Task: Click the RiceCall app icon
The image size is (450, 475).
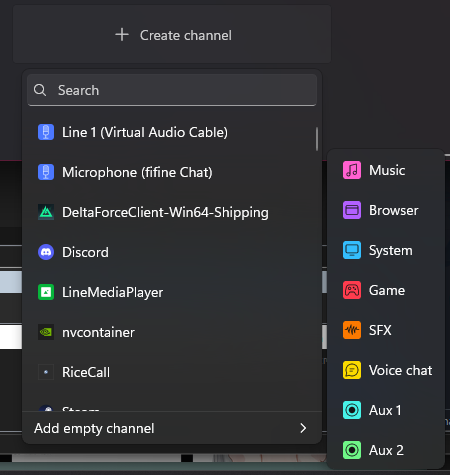Action: tap(46, 372)
